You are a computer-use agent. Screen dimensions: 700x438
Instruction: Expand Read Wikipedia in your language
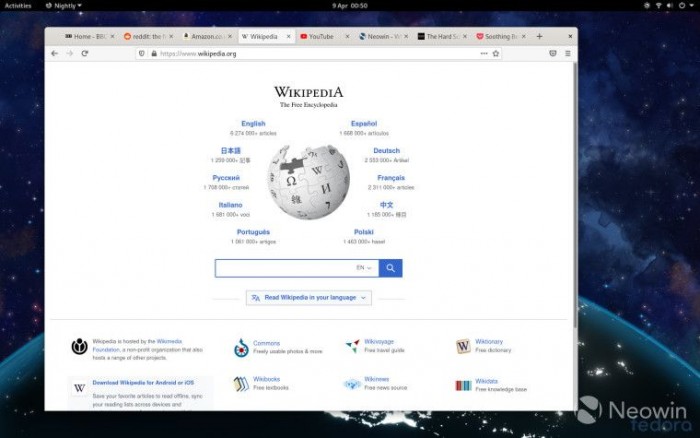pos(308,297)
